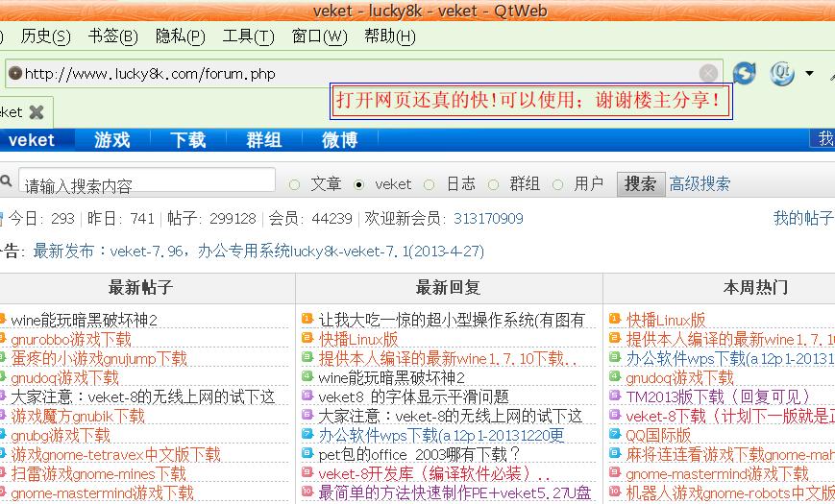Open the 窗口(W) menu
Screen dimensions: 835x504
(x=320, y=36)
